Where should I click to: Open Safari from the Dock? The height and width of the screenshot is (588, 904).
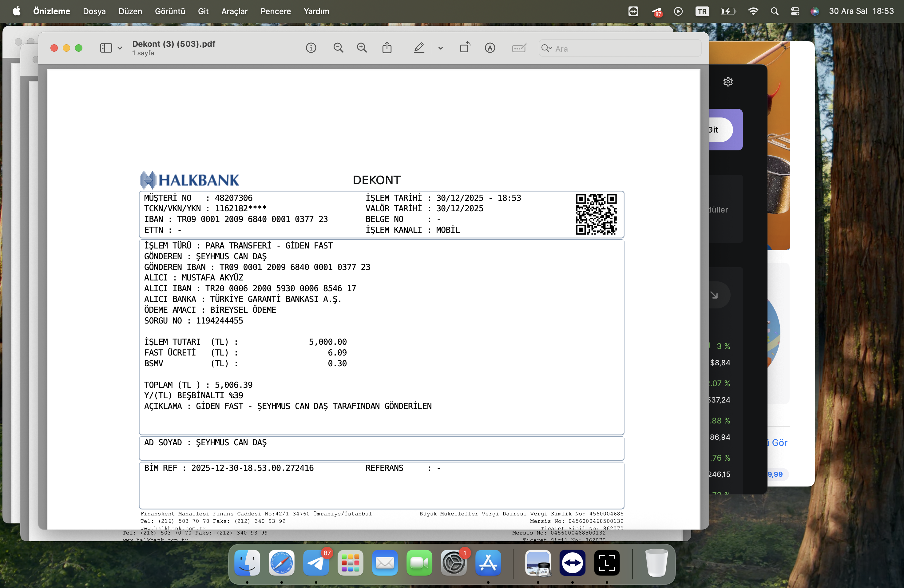click(281, 562)
